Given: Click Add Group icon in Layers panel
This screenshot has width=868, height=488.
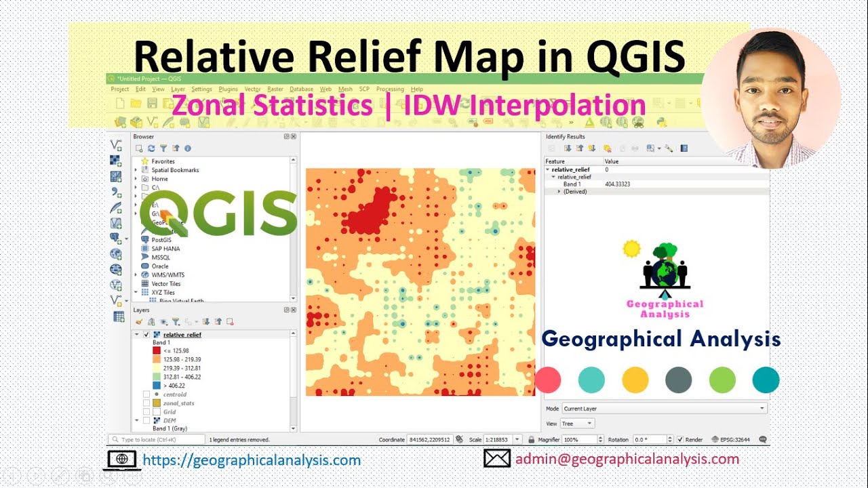Looking at the screenshot, I should tap(151, 322).
